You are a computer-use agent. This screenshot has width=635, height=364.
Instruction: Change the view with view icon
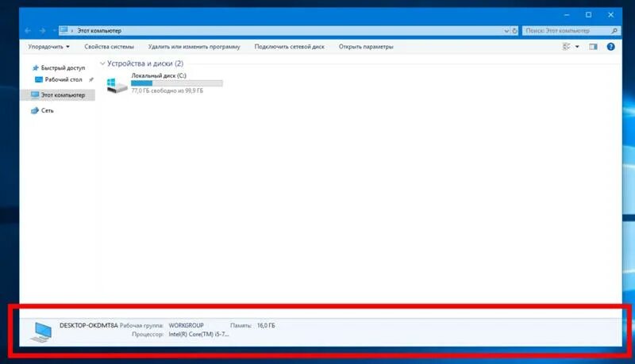(x=567, y=47)
